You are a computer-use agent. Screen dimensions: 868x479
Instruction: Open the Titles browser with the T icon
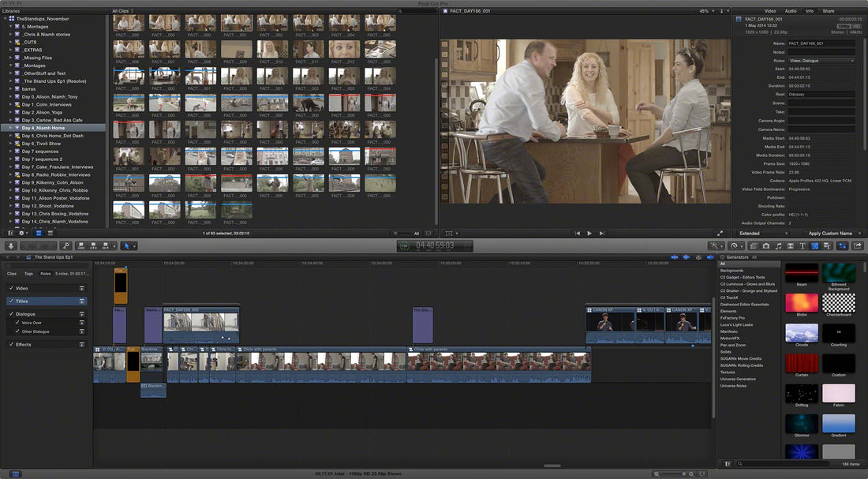[803, 245]
